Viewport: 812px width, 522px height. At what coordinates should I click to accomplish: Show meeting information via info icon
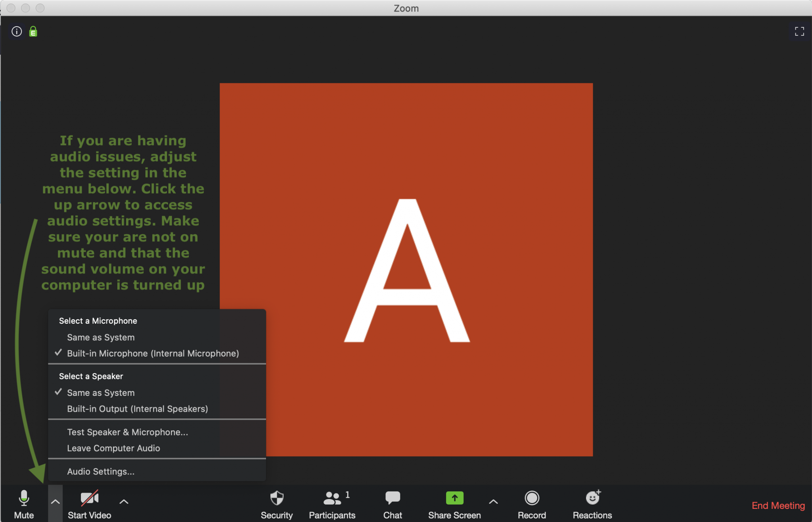(x=17, y=31)
